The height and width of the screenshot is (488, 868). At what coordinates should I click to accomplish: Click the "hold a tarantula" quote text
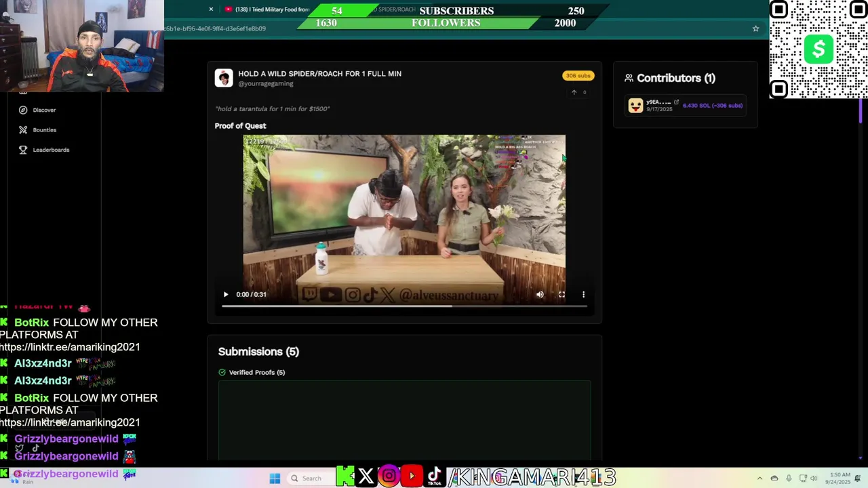coord(273,108)
